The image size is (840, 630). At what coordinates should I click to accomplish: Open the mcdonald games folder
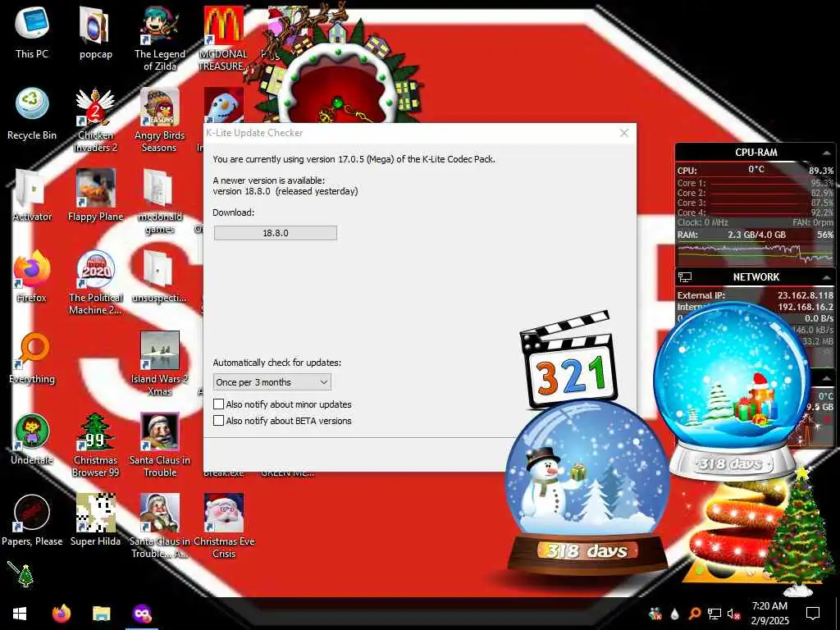(x=160, y=202)
